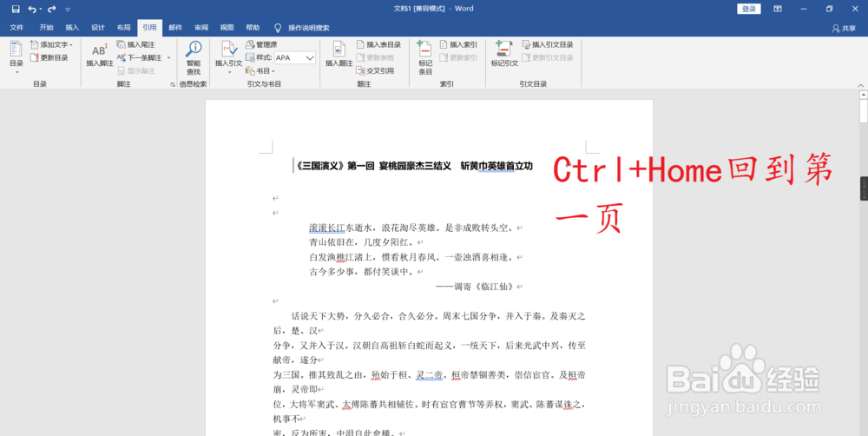Viewport: 868px width, 436px height.
Task: Switch to the 邮件 tab
Action: [175, 27]
